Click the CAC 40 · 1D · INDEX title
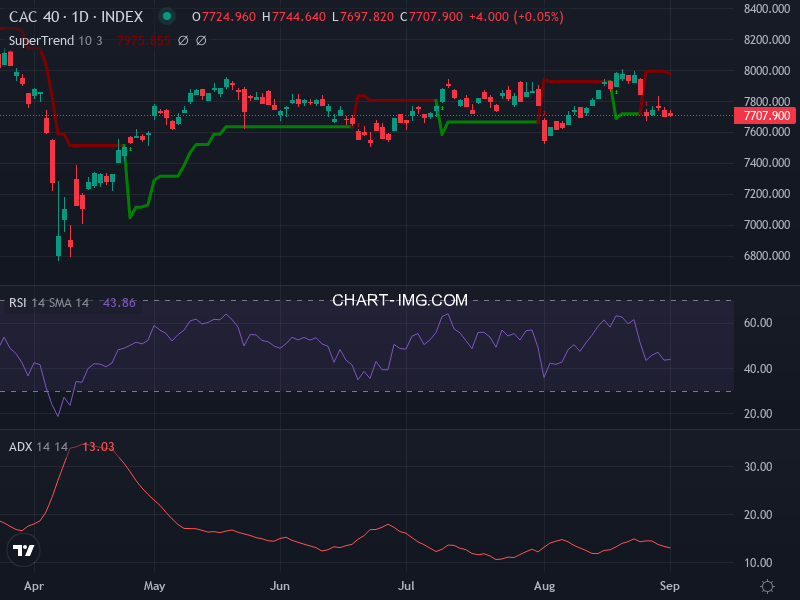 [x=76, y=17]
